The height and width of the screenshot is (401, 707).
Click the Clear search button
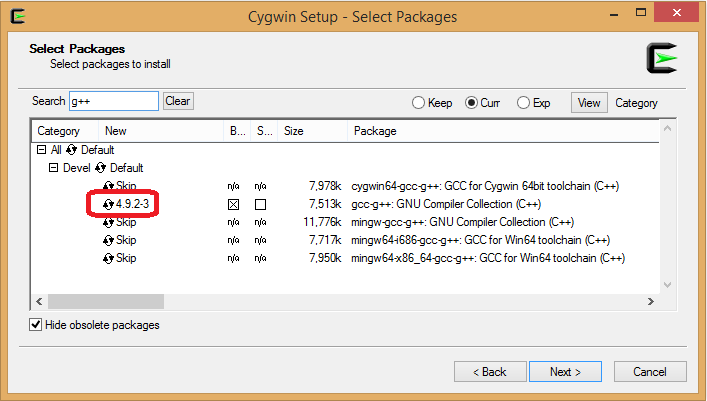(178, 101)
